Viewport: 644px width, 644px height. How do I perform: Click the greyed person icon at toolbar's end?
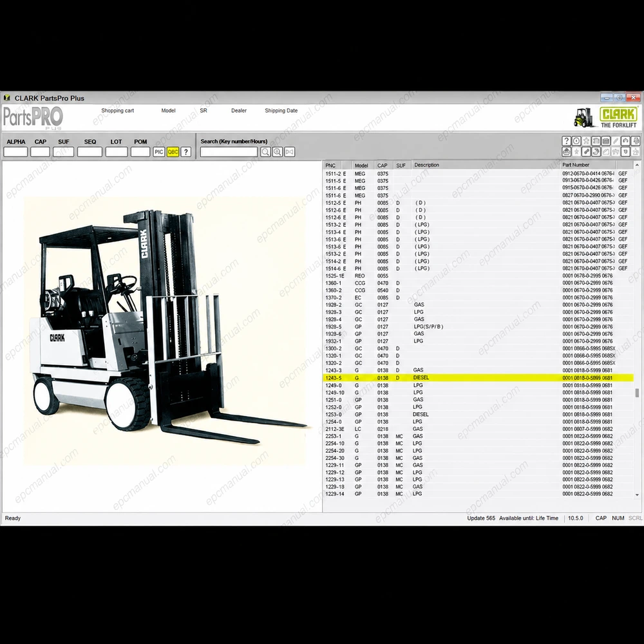636,151
